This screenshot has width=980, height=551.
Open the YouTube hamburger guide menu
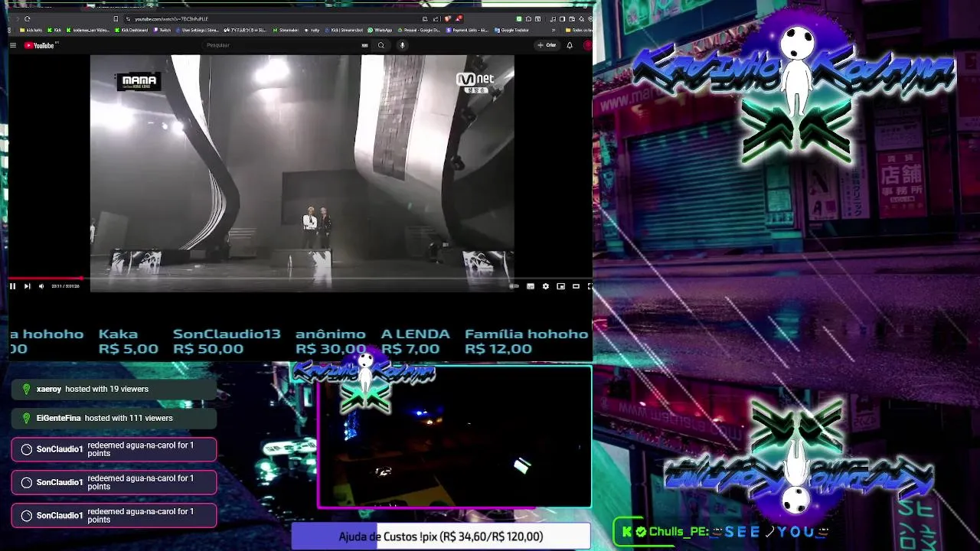pos(13,45)
